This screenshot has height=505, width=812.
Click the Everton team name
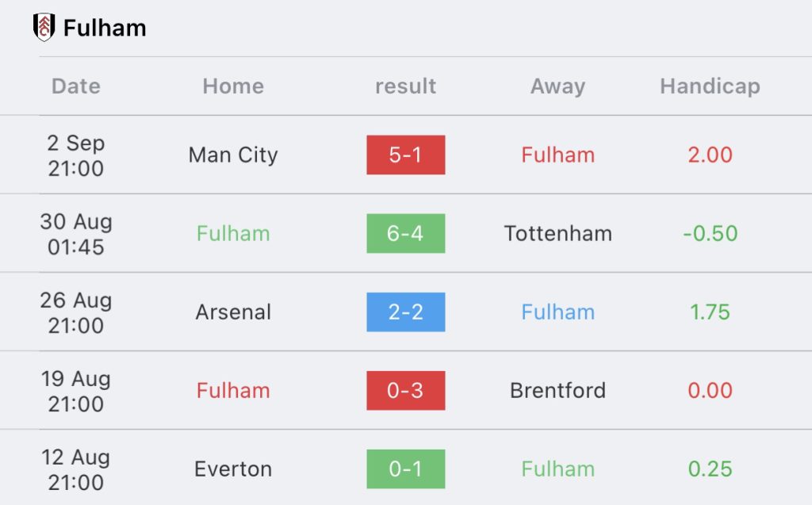click(x=233, y=469)
